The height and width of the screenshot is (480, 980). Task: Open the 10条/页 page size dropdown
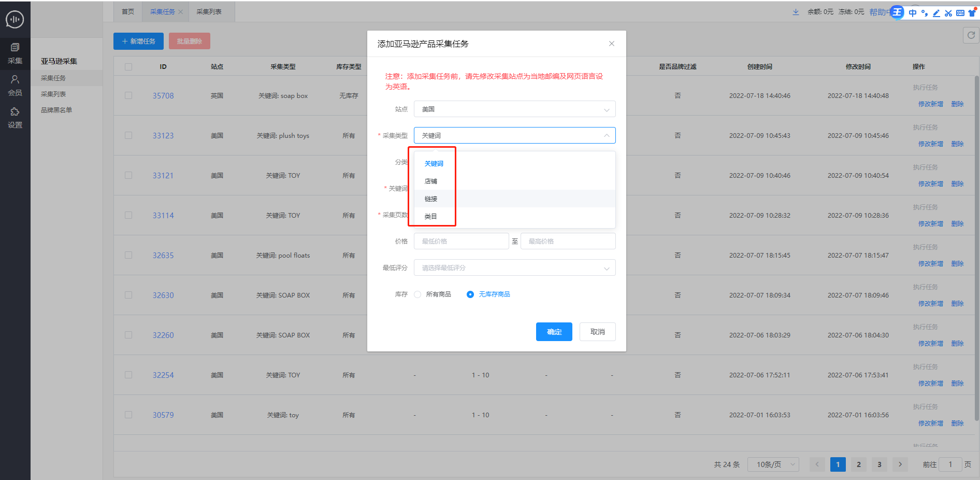tap(773, 464)
